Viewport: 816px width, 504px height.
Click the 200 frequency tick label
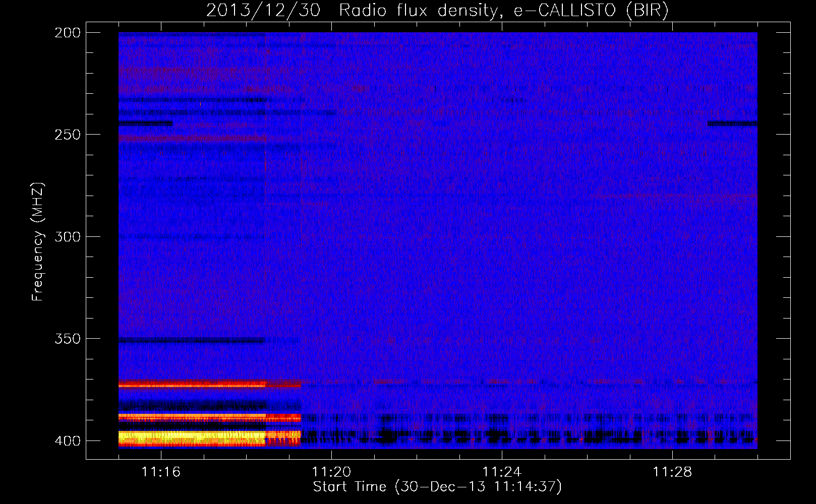68,33
